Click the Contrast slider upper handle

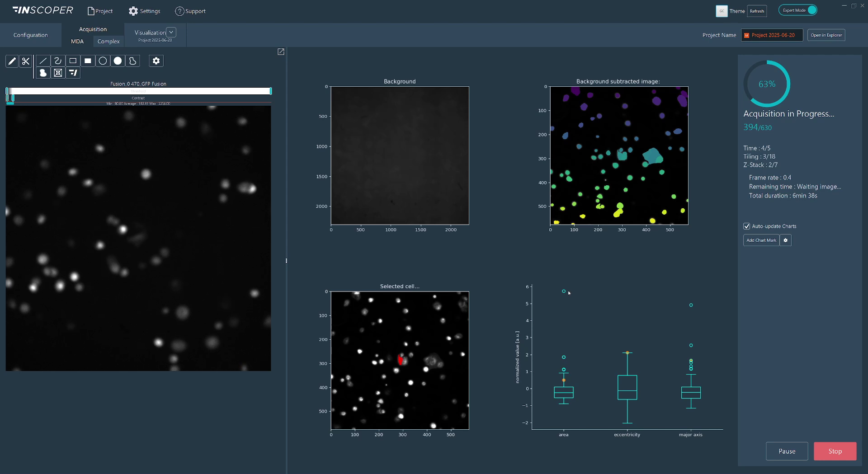coord(13,98)
